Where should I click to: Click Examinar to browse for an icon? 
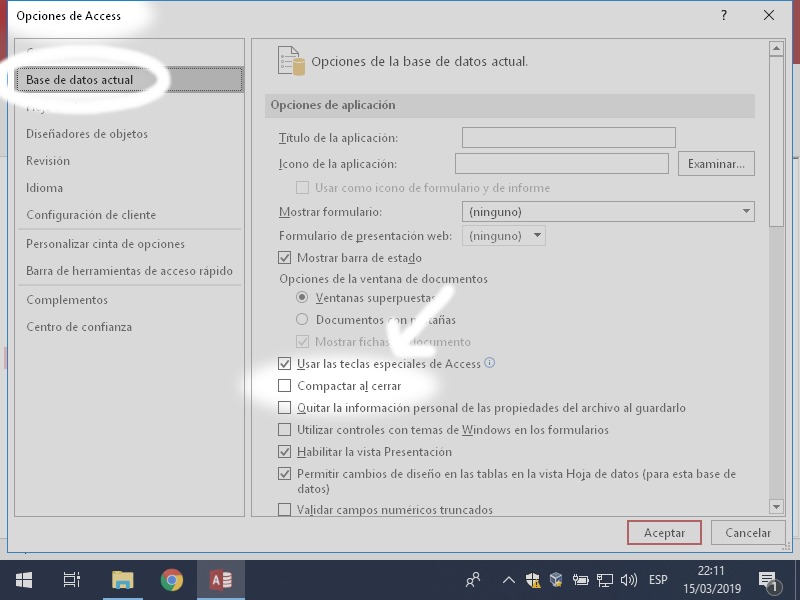[x=716, y=162]
